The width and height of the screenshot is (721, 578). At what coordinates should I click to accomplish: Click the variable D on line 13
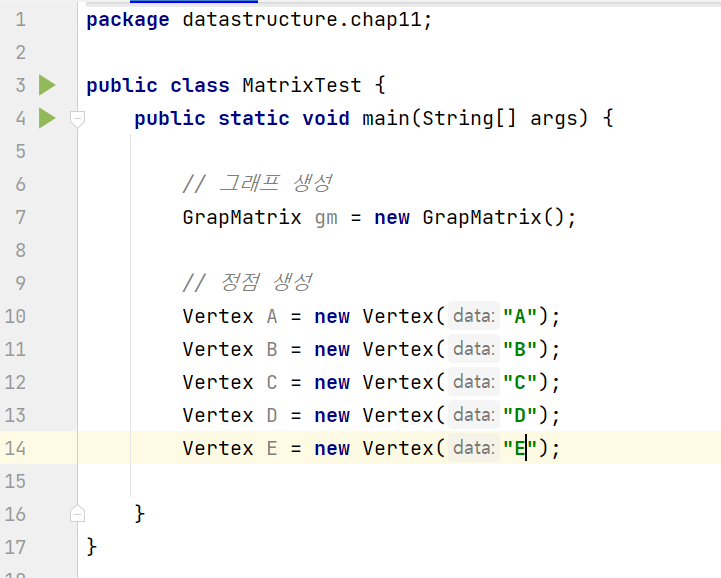(x=272, y=415)
